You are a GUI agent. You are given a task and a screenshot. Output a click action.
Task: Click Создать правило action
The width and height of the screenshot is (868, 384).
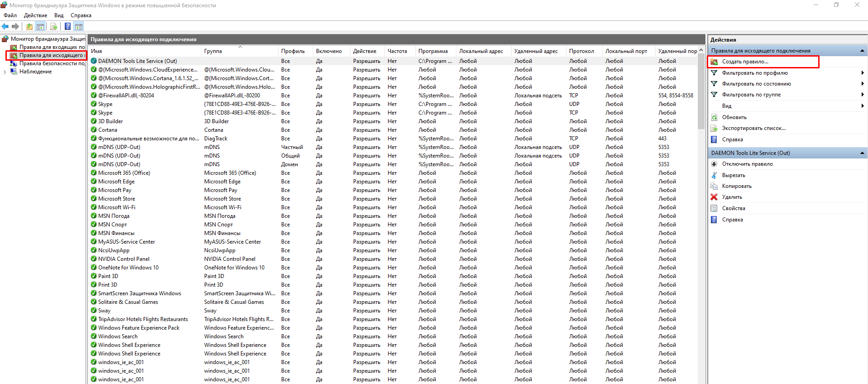point(745,62)
